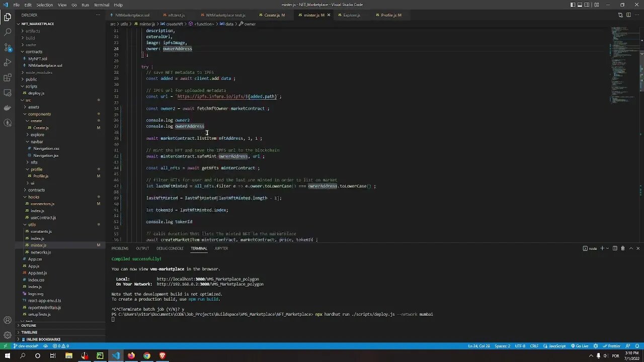Kill the terminal with trash icon
This screenshot has width=644, height=362.
coord(622,248)
